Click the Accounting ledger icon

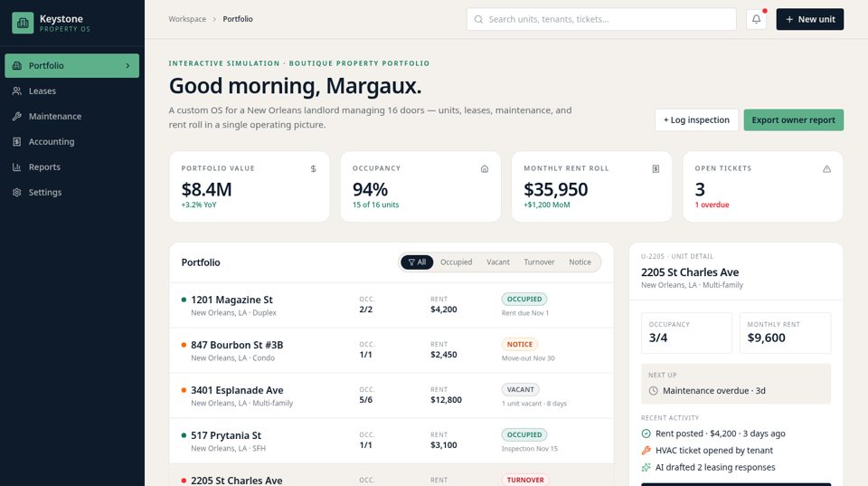[17, 141]
